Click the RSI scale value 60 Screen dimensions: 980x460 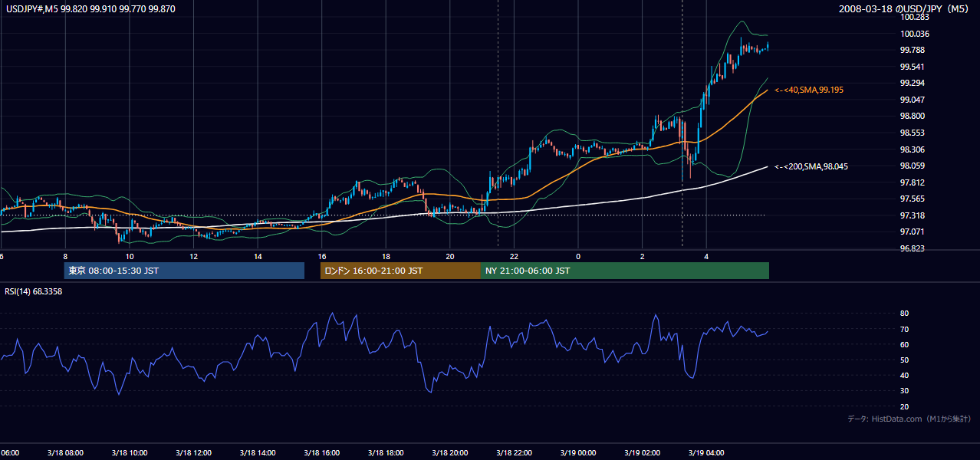point(904,344)
